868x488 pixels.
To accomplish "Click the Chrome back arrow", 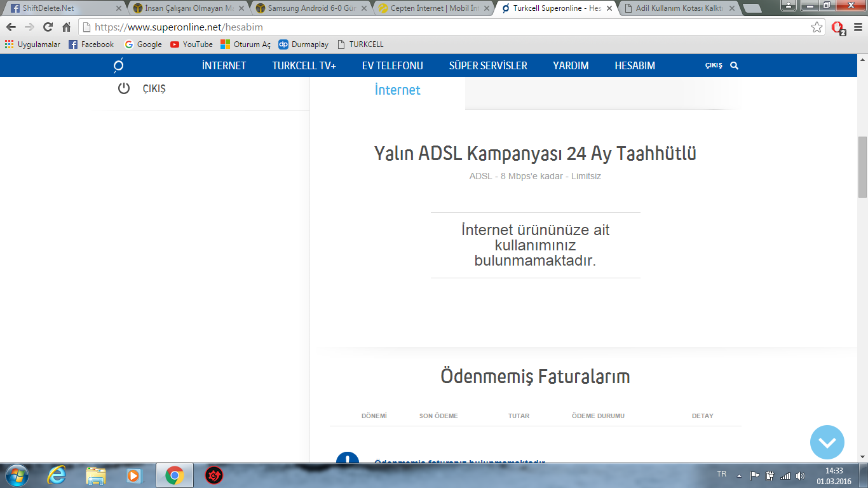I will (11, 27).
